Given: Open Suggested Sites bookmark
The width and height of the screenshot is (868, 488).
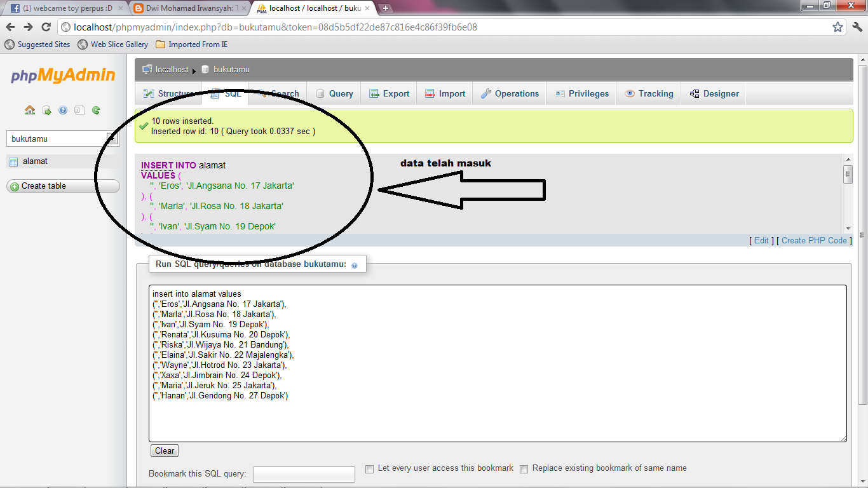Looking at the screenshot, I should (x=37, y=44).
